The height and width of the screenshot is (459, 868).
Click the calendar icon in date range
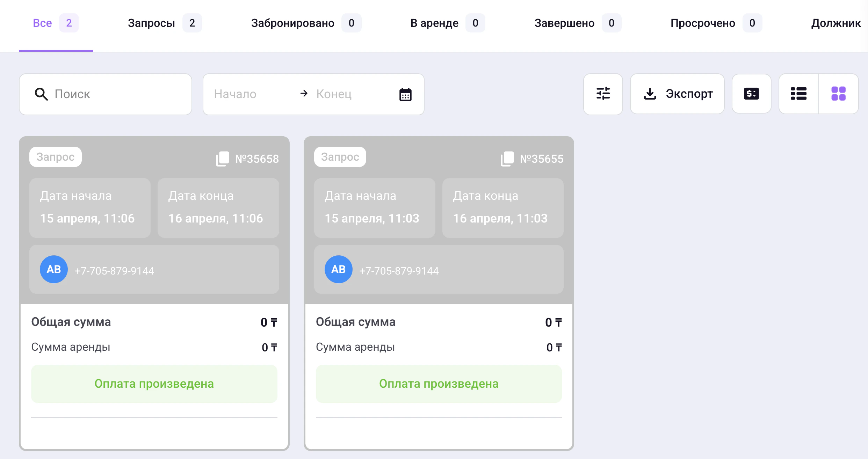pyautogui.click(x=405, y=94)
